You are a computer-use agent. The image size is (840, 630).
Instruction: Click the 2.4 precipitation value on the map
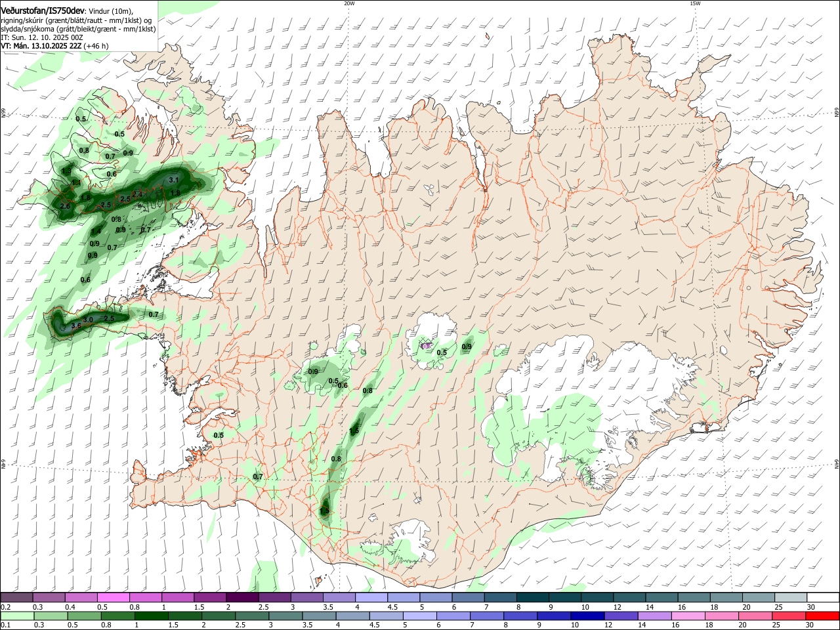click(137, 194)
